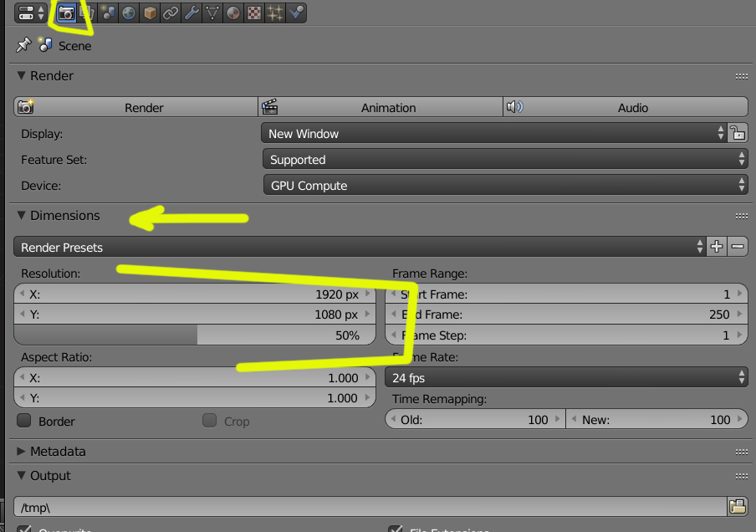
Task: Increase Aspect Ratio X with right arrow
Action: 368,377
